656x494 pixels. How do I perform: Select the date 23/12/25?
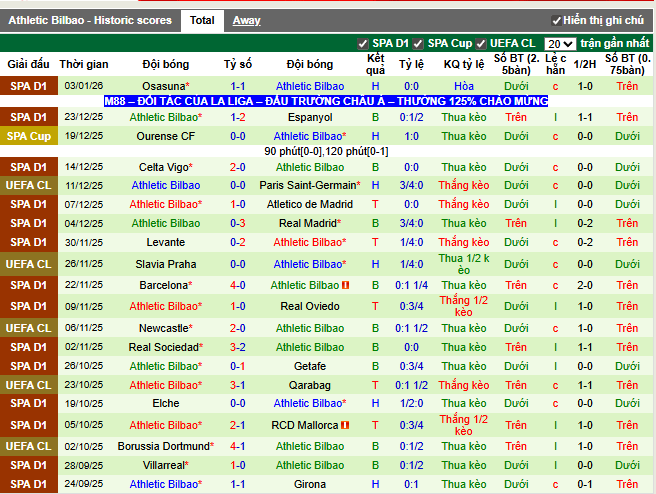84,117
